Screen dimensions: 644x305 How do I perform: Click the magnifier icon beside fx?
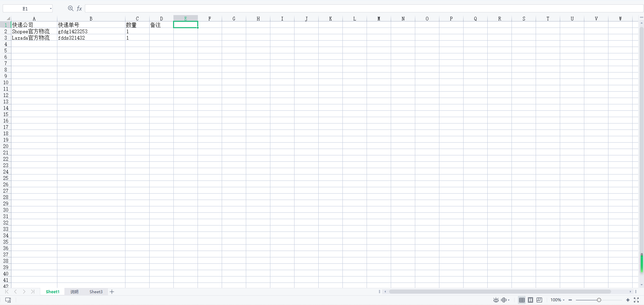coord(70,8)
